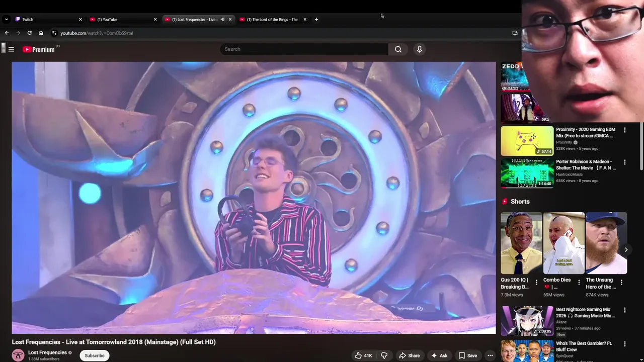Open Proximity - 2020 Gaming EDM title link

coord(586,133)
